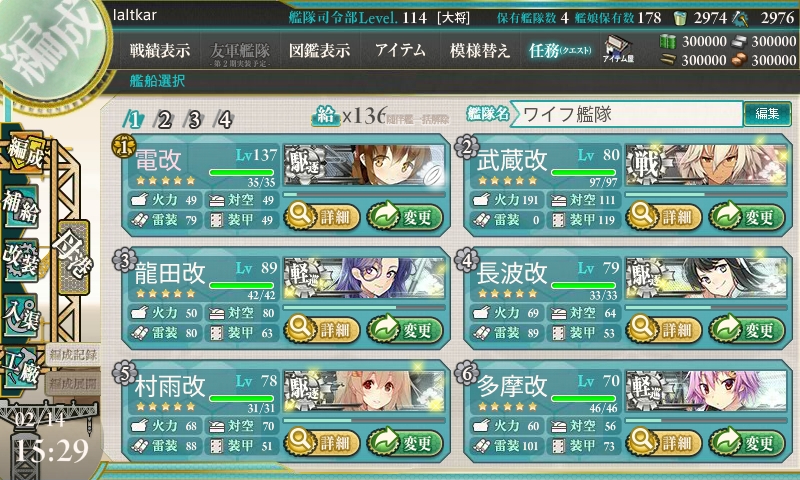Click the fleet name field ワイフ艦隊

(x=627, y=114)
